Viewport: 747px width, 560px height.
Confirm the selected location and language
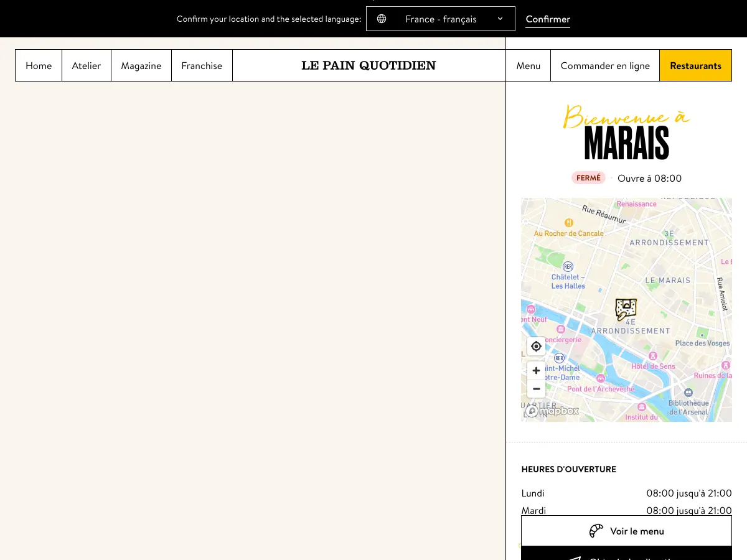tap(548, 19)
